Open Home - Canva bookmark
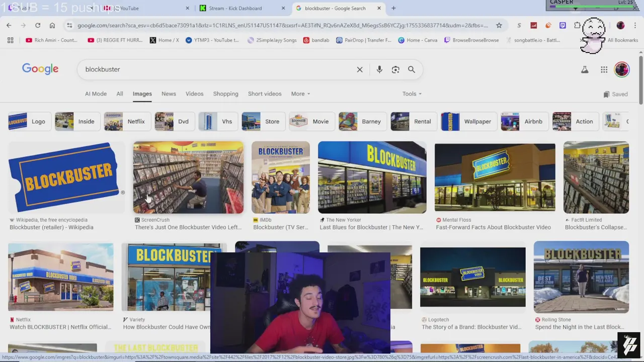This screenshot has width=644, height=362. point(418,40)
